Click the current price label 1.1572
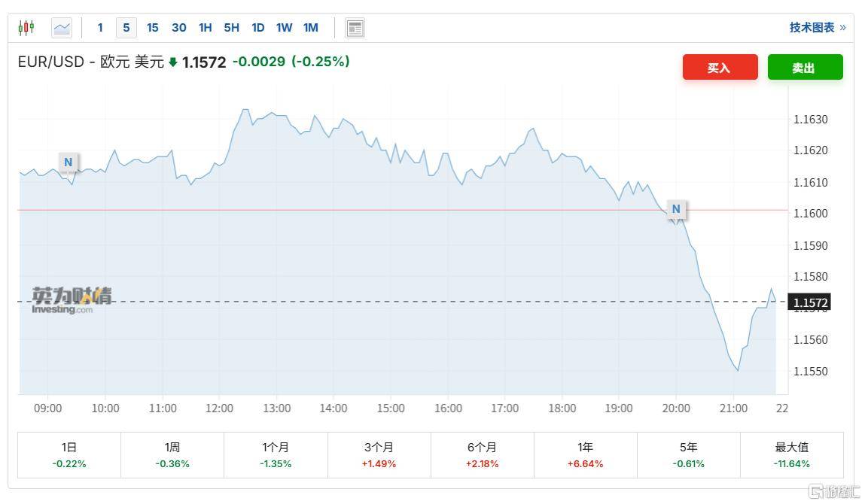 point(809,302)
